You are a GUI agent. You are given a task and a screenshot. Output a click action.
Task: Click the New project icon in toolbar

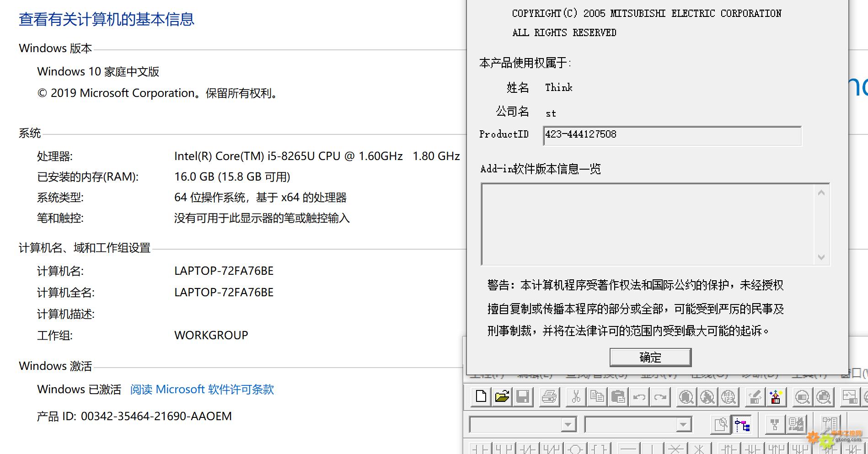tap(481, 396)
